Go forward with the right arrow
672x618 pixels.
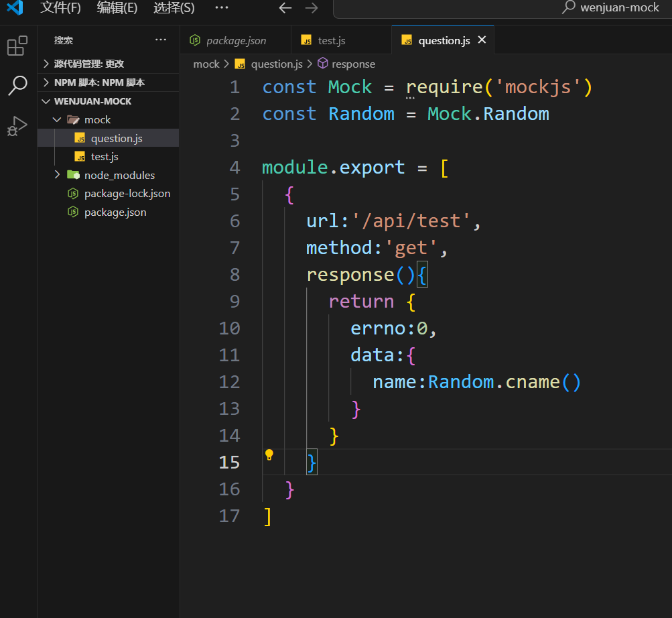[x=312, y=8]
